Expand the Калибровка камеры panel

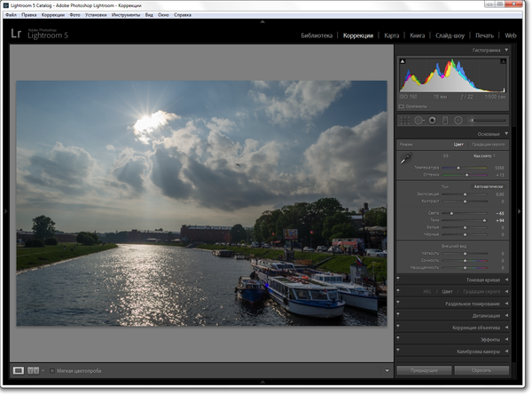[506, 351]
